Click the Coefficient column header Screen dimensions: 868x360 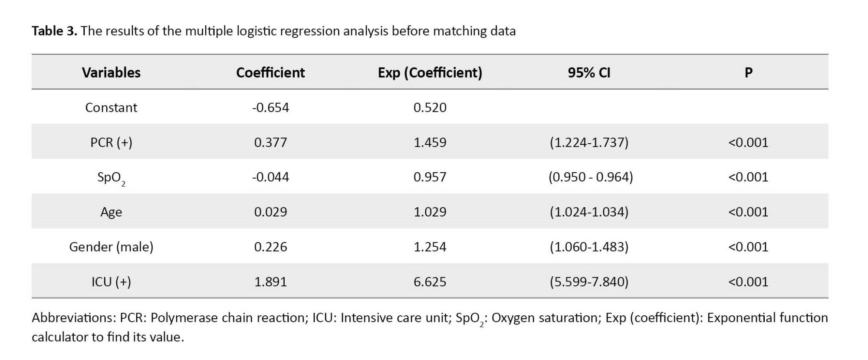pyautogui.click(x=270, y=72)
